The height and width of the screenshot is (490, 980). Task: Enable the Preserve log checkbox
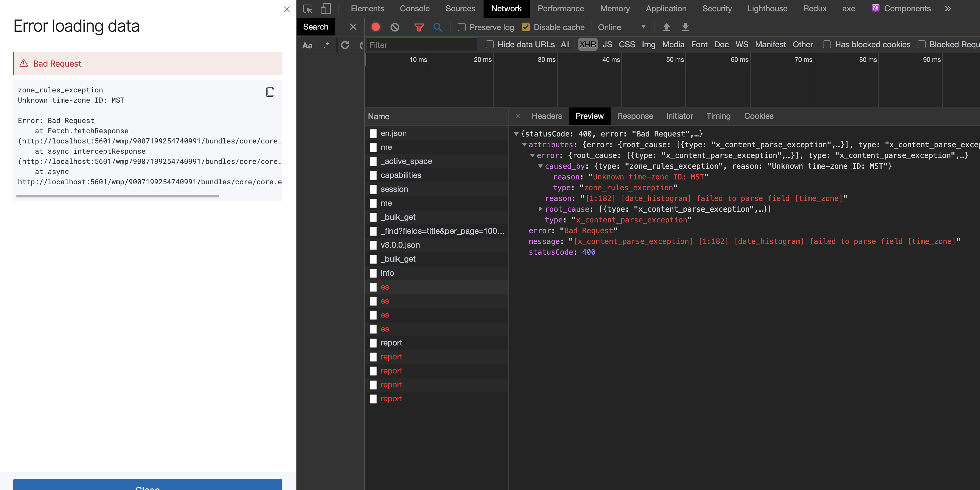(x=461, y=27)
